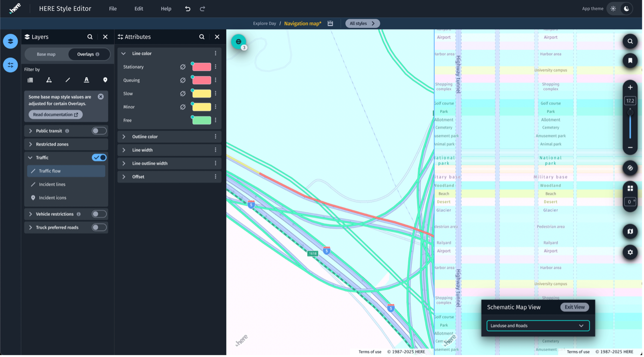This screenshot has width=644, height=357.
Task: Disable the Traffic overlay toggle
Action: pos(99,158)
